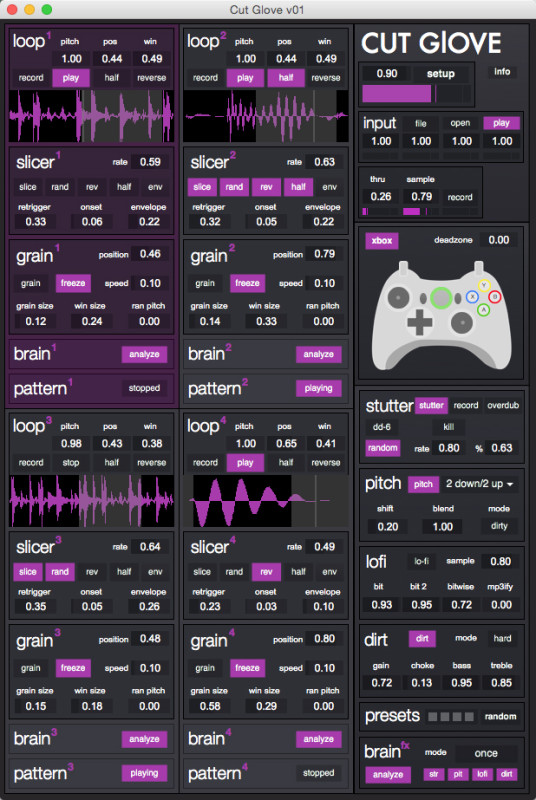Change dirt mode from hard

pos(502,638)
